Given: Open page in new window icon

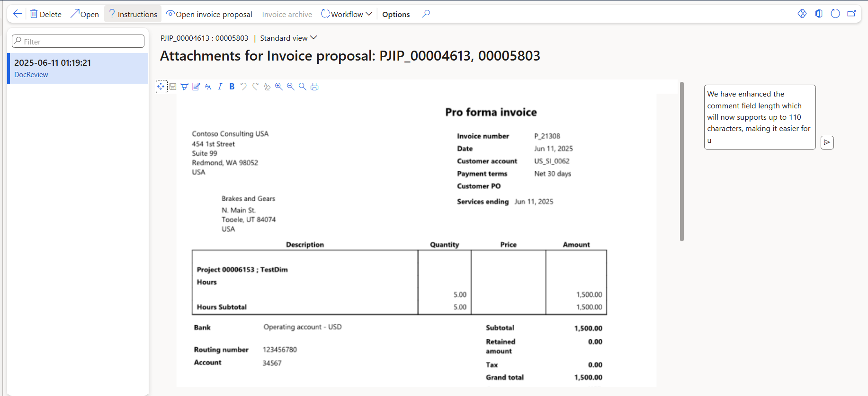Looking at the screenshot, I should 851,14.
